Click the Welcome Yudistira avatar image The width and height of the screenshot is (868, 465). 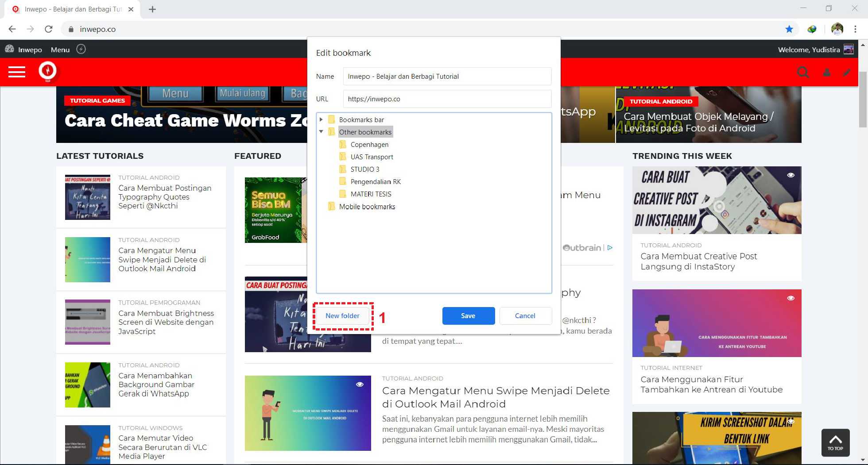[849, 49]
